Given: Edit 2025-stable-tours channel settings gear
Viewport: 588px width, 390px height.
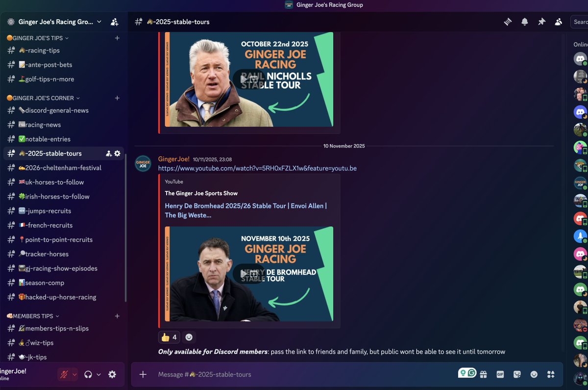Looking at the screenshot, I should pos(117,154).
